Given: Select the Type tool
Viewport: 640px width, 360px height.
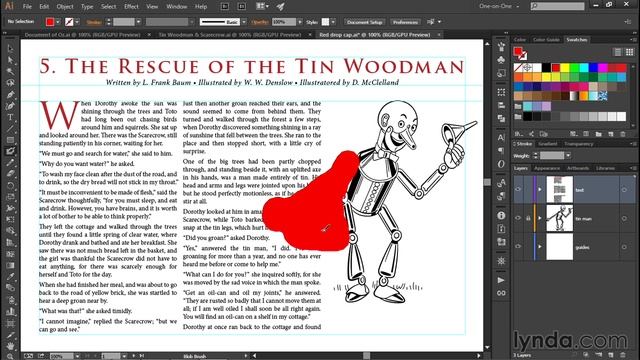Looking at the screenshot, I should click(10, 118).
